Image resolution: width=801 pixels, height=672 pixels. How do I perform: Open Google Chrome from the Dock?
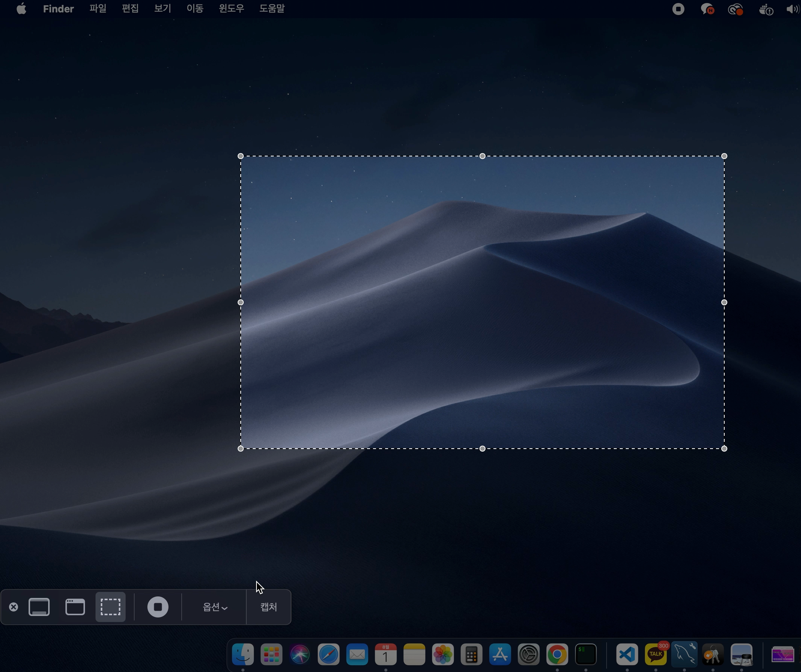[557, 654]
